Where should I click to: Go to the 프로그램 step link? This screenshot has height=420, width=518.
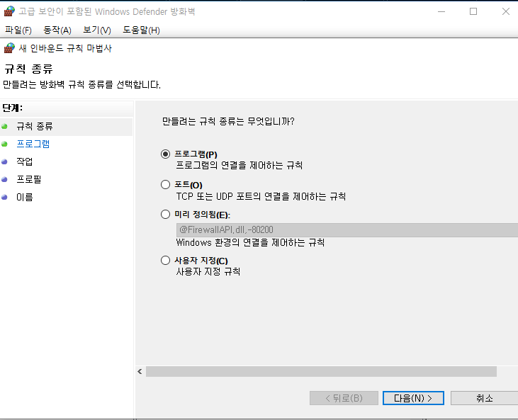point(33,144)
